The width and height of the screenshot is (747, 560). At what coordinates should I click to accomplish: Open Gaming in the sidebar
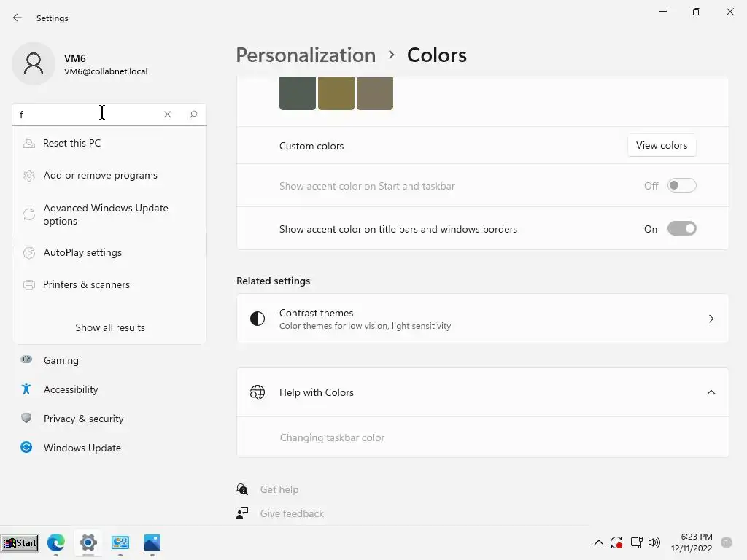pos(109,360)
